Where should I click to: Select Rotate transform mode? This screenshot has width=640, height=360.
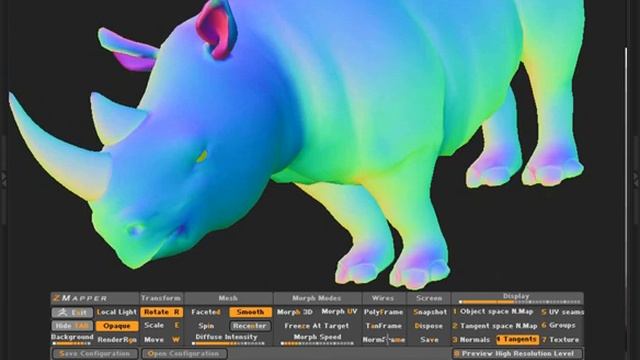coord(162,312)
